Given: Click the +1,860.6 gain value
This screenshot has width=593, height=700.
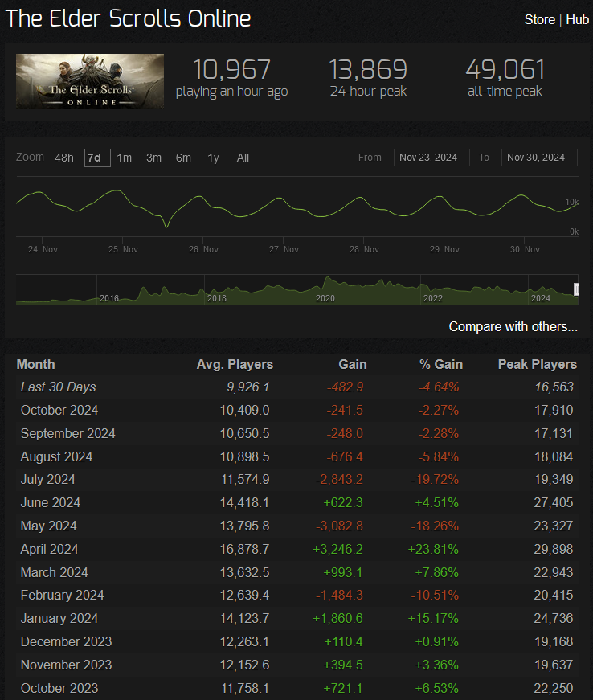Looking at the screenshot, I should point(337,618).
